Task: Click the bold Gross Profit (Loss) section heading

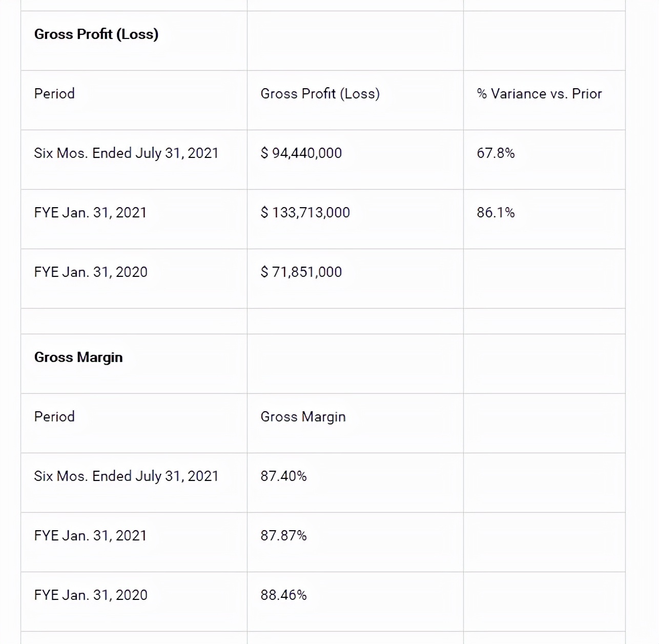Action: click(96, 34)
